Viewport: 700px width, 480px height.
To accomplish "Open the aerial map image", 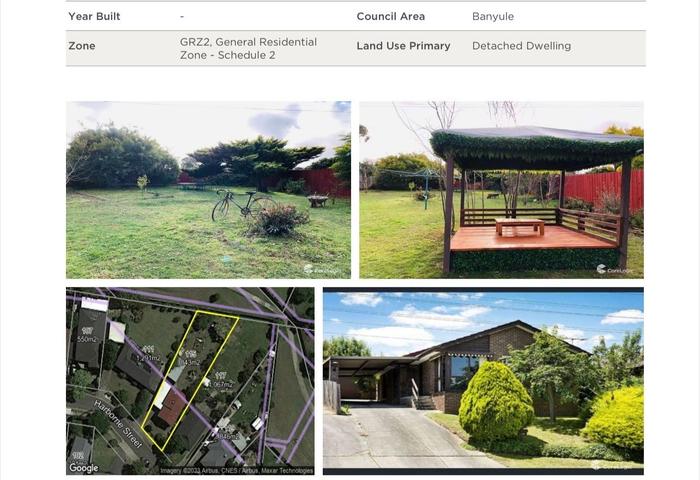I will 190,381.
